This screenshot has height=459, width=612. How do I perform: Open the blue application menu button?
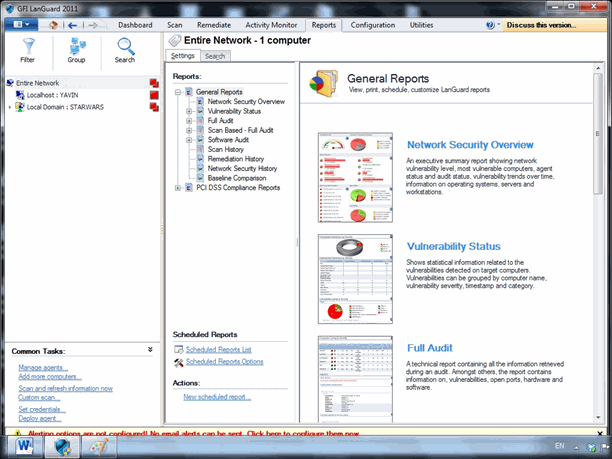[x=21, y=25]
